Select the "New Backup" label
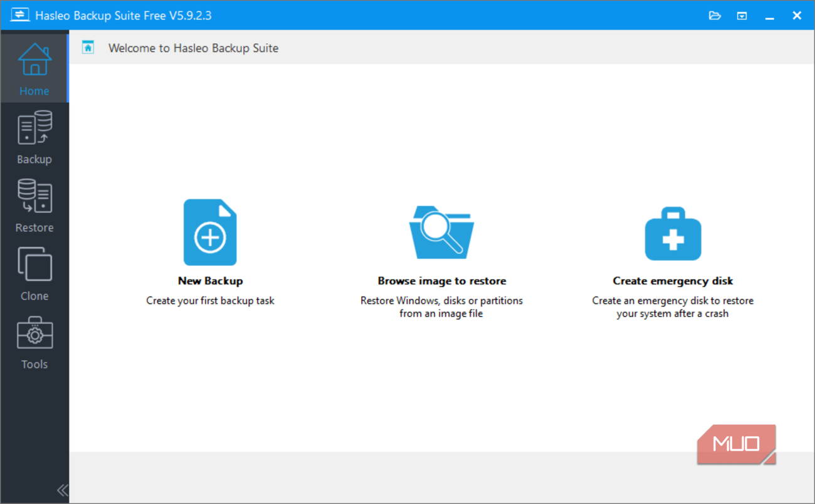 click(210, 281)
